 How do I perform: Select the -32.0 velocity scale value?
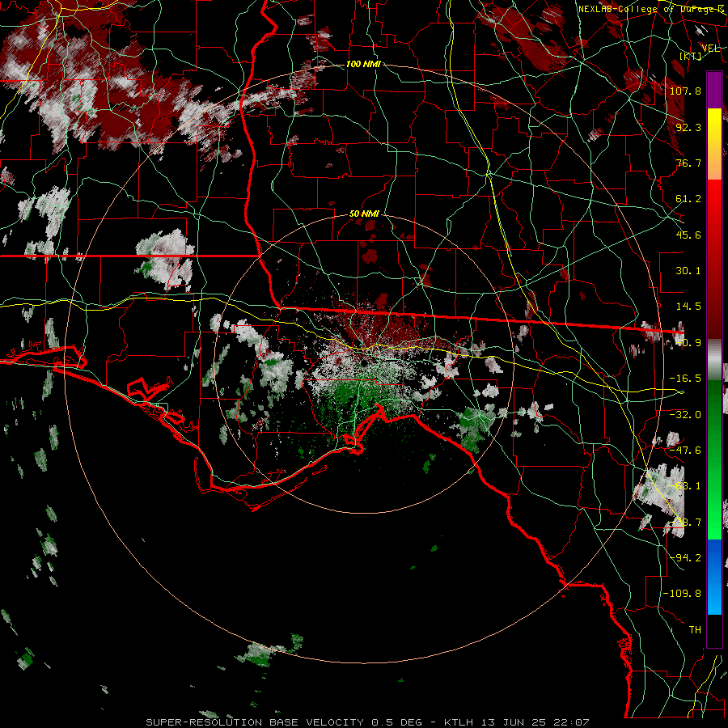(x=685, y=414)
